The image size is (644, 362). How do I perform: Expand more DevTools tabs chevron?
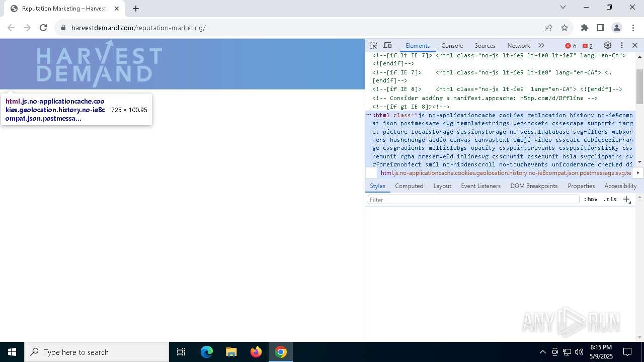541,45
